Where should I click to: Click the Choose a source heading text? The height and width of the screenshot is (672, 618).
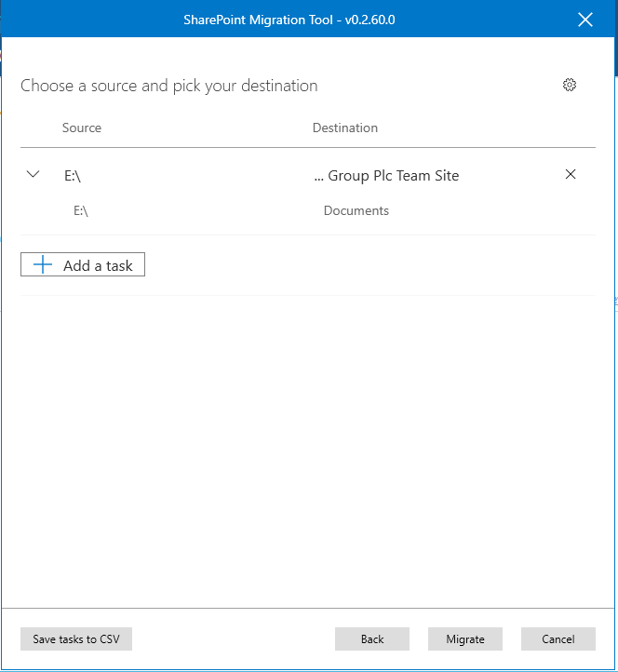tap(169, 86)
